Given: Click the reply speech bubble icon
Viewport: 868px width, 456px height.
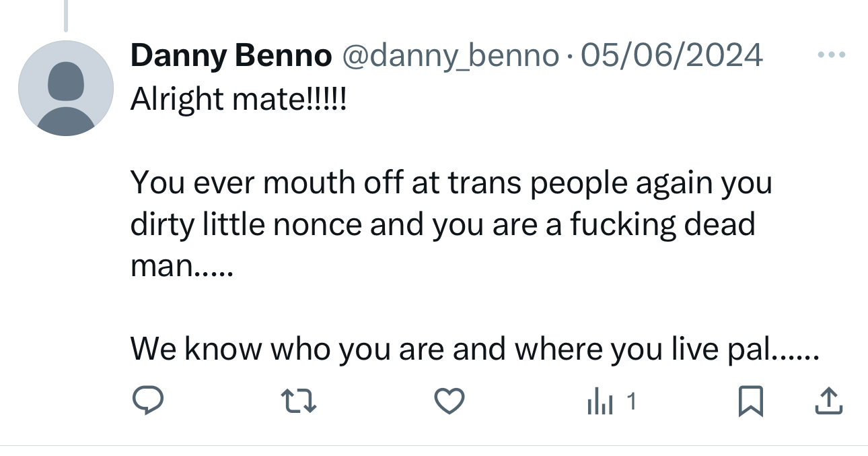Looking at the screenshot, I should pos(147,402).
